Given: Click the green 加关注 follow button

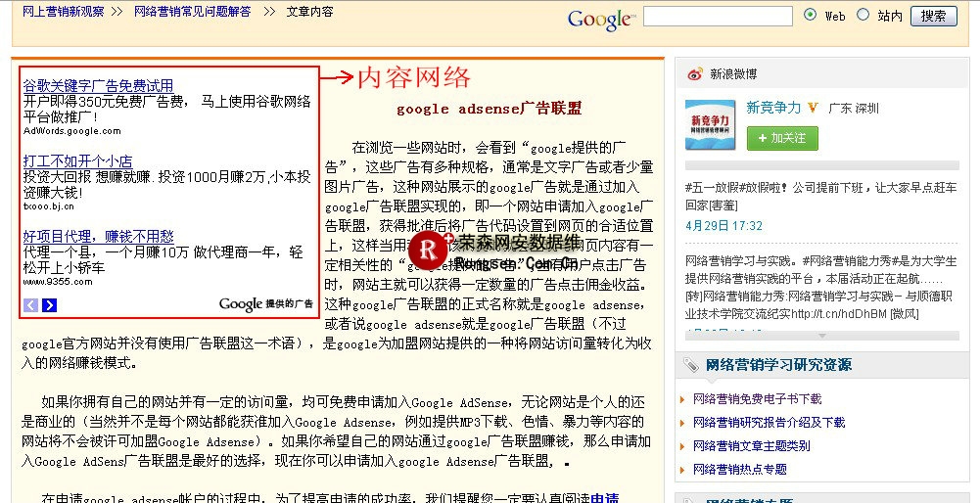Looking at the screenshot, I should pyautogui.click(x=782, y=138).
